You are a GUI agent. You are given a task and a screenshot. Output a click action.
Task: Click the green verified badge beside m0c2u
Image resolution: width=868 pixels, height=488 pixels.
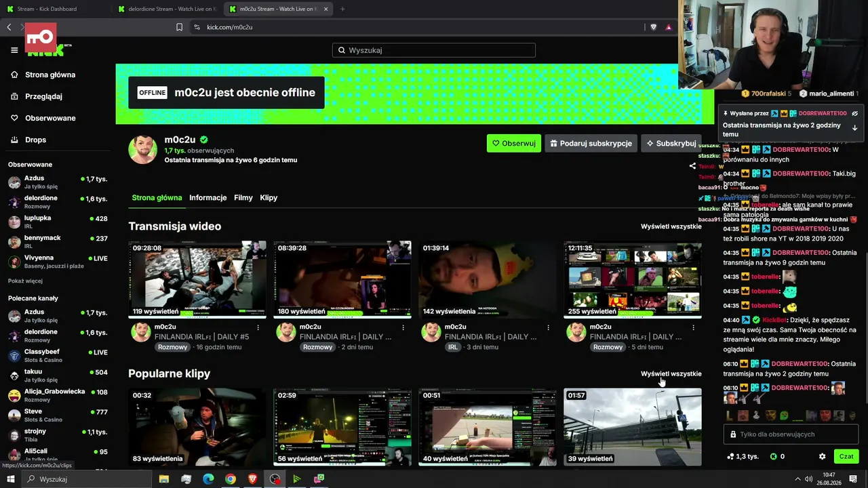pos(203,140)
